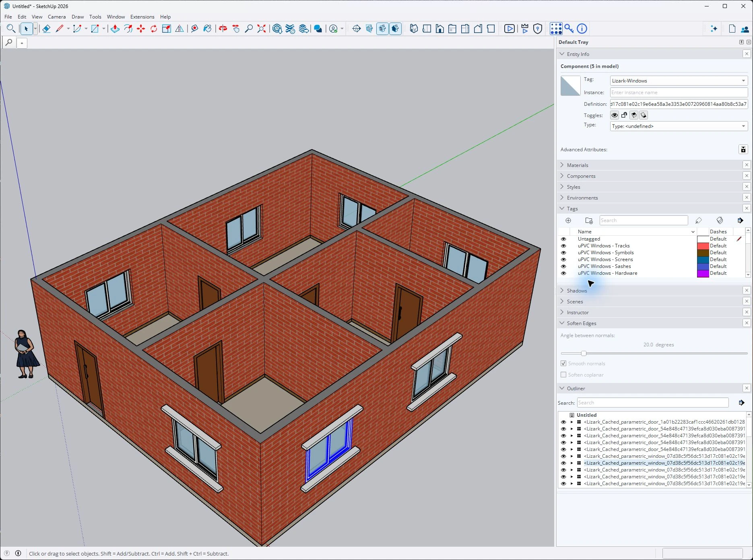The width and height of the screenshot is (753, 560).
Task: Click the AI sparkle icon
Action: (714, 29)
